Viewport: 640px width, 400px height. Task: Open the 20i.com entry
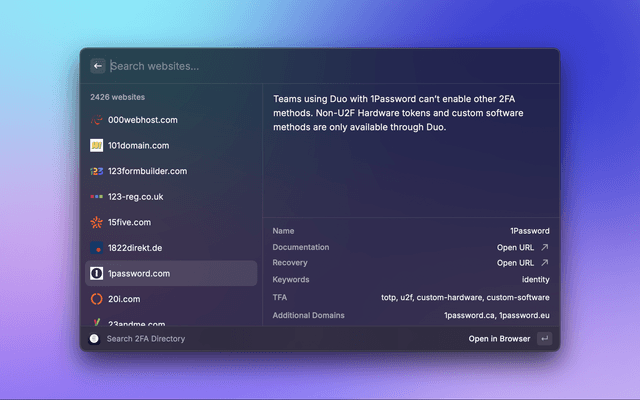(171, 299)
